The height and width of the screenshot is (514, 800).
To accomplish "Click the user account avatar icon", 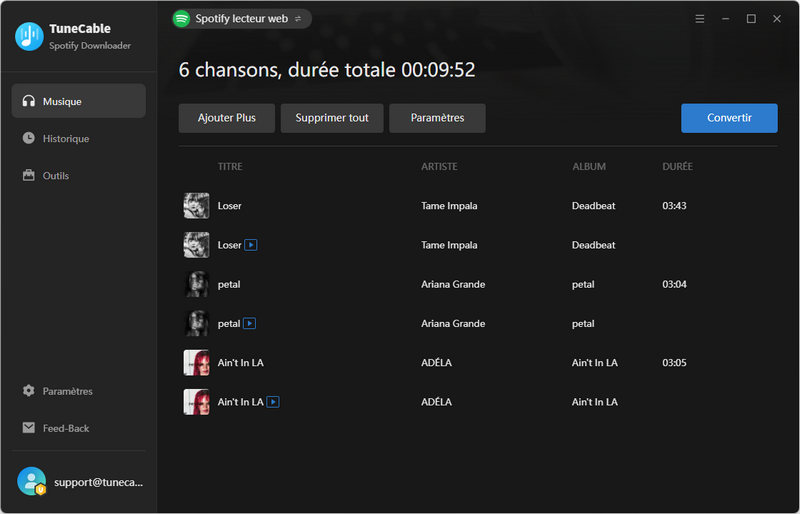I will tap(31, 481).
